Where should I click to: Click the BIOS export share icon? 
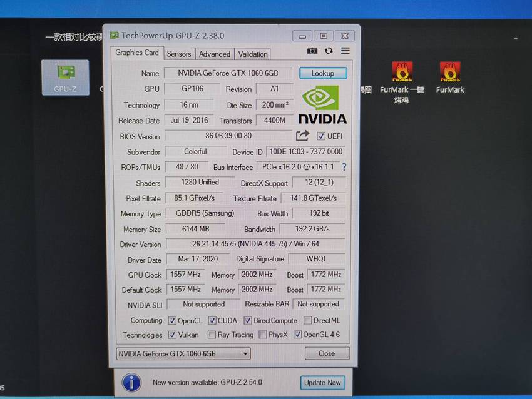pyautogui.click(x=302, y=136)
